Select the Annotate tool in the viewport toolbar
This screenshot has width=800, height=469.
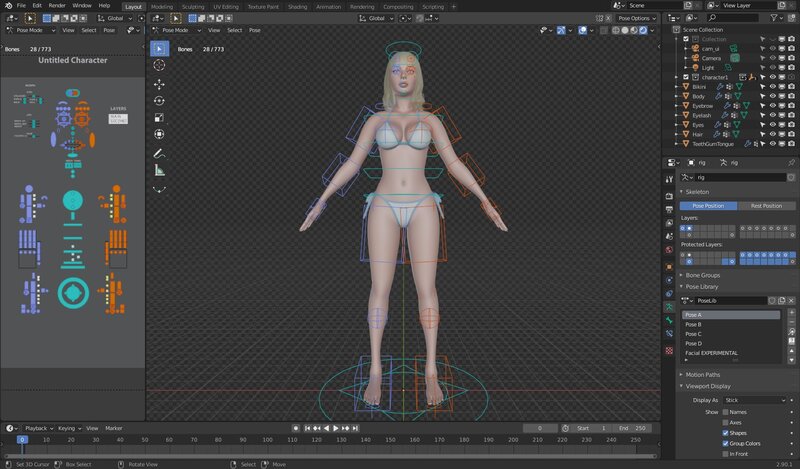(159, 153)
